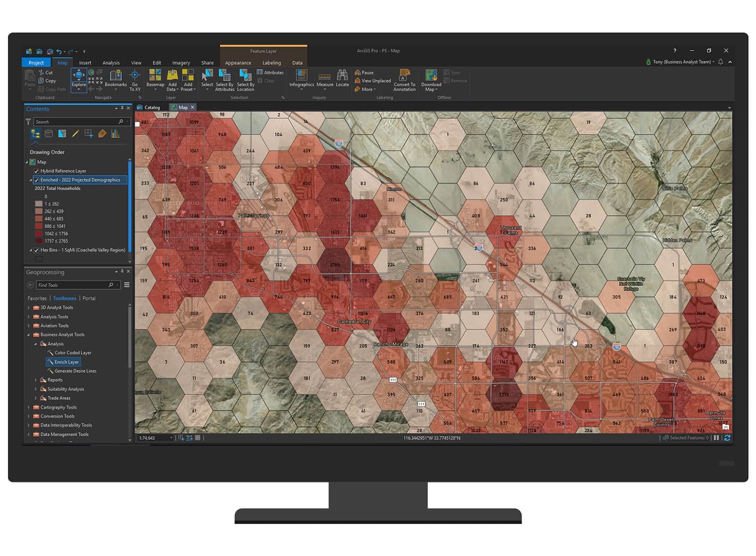Select the Explore navigation tool

click(79, 79)
